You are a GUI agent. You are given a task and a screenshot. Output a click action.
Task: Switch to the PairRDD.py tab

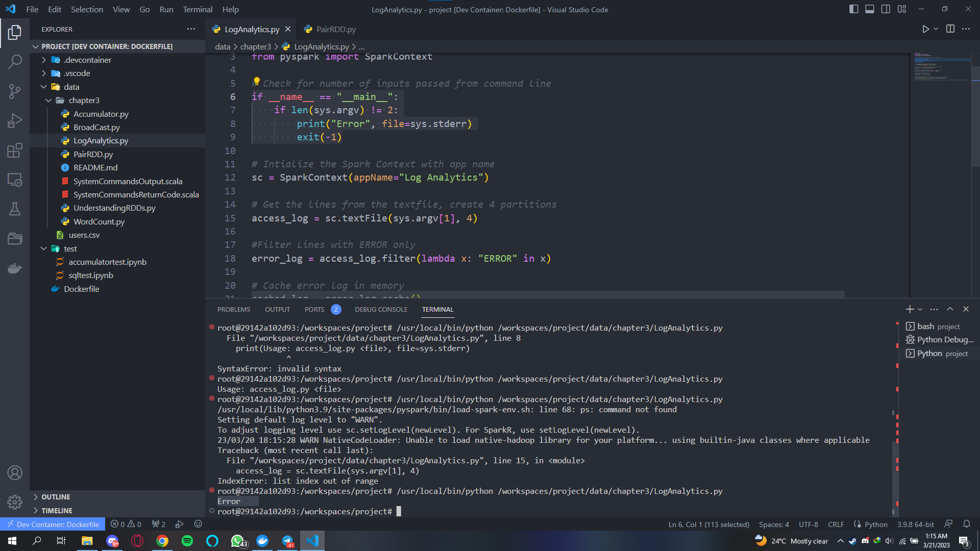coord(335,29)
